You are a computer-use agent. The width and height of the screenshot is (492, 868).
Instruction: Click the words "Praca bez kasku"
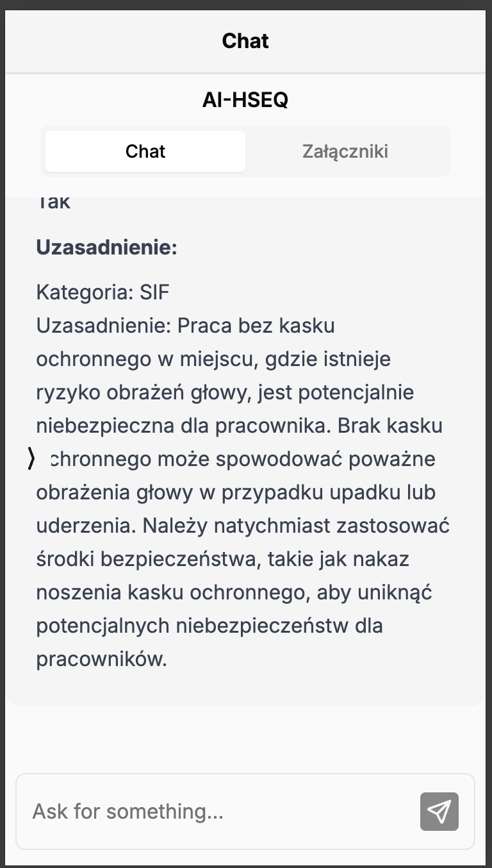pyautogui.click(x=256, y=326)
